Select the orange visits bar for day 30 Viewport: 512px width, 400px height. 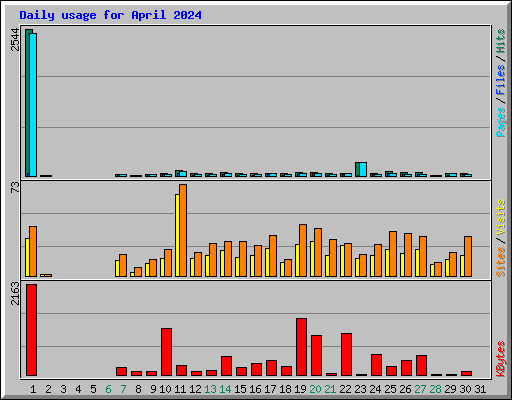tap(468, 256)
